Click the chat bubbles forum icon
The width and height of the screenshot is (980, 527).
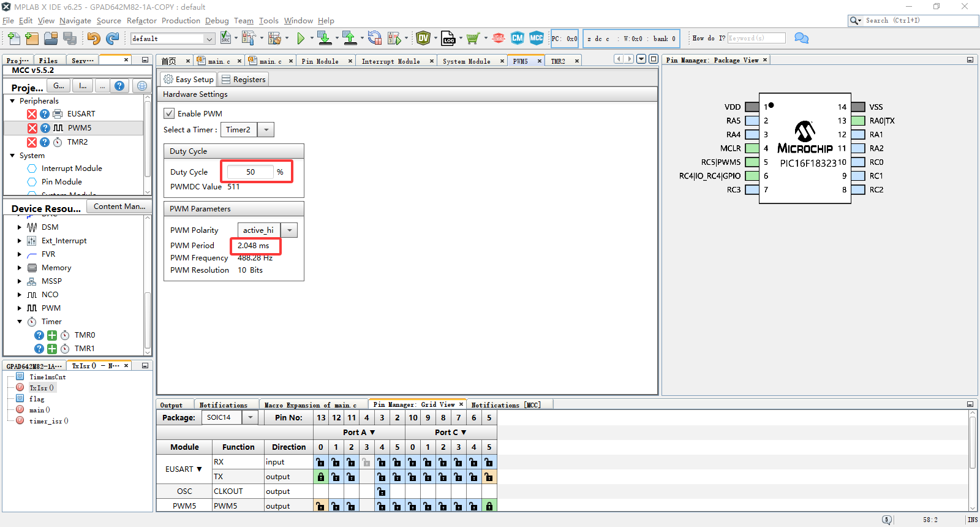click(801, 38)
